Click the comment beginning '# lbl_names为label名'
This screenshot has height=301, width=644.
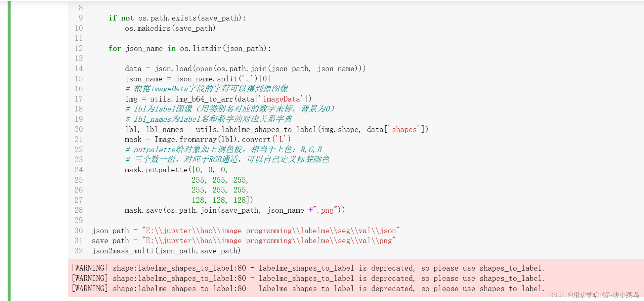[x=208, y=119]
